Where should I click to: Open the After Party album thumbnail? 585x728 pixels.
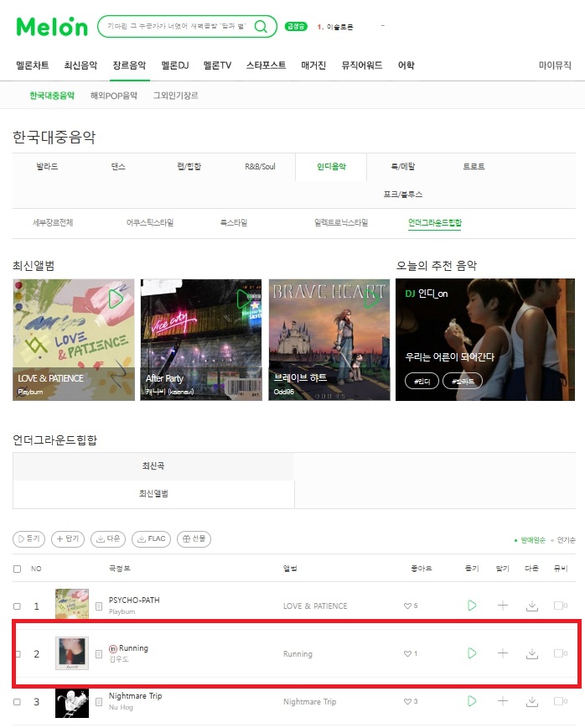[201, 340]
